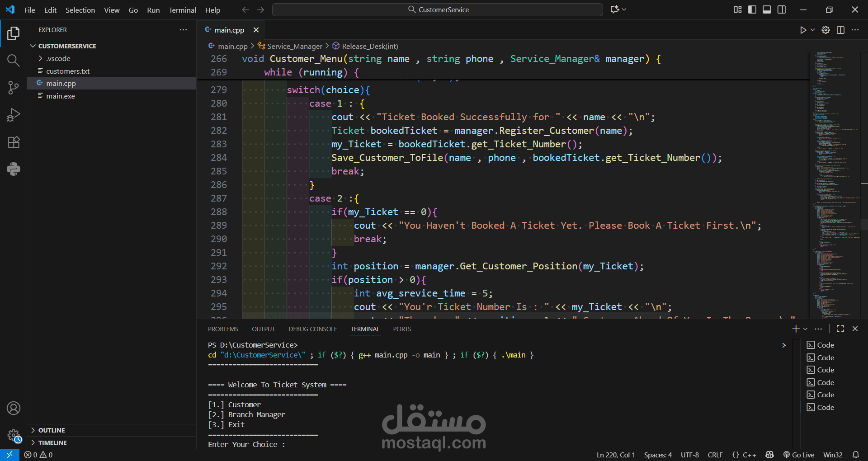Viewport: 868px width, 461px height.
Task: Add a new terminal with plus icon
Action: pyautogui.click(x=796, y=329)
